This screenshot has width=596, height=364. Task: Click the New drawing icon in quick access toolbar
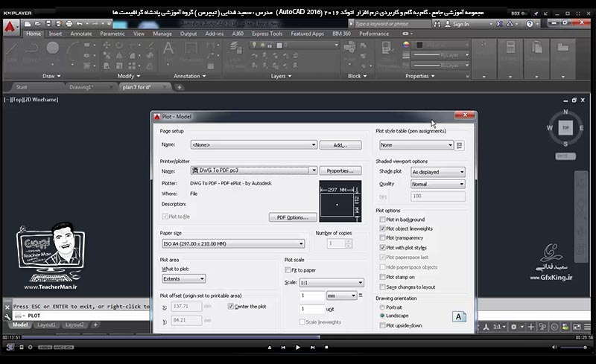point(28,24)
